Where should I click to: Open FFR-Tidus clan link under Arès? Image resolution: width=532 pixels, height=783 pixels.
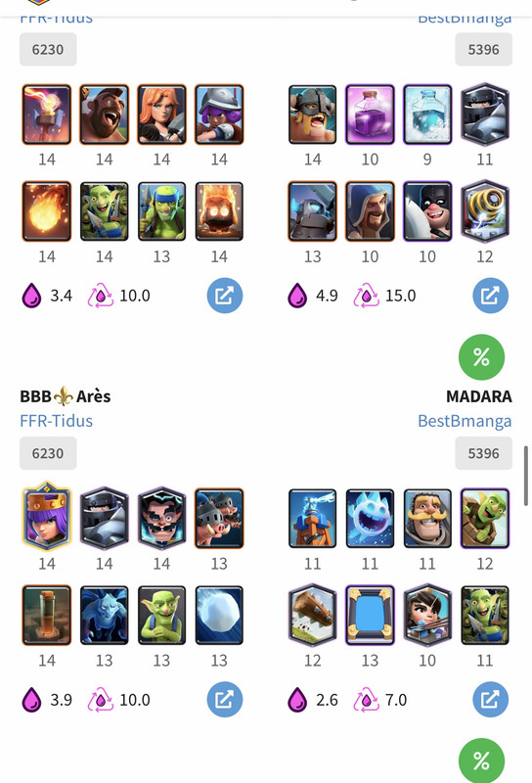point(57,421)
